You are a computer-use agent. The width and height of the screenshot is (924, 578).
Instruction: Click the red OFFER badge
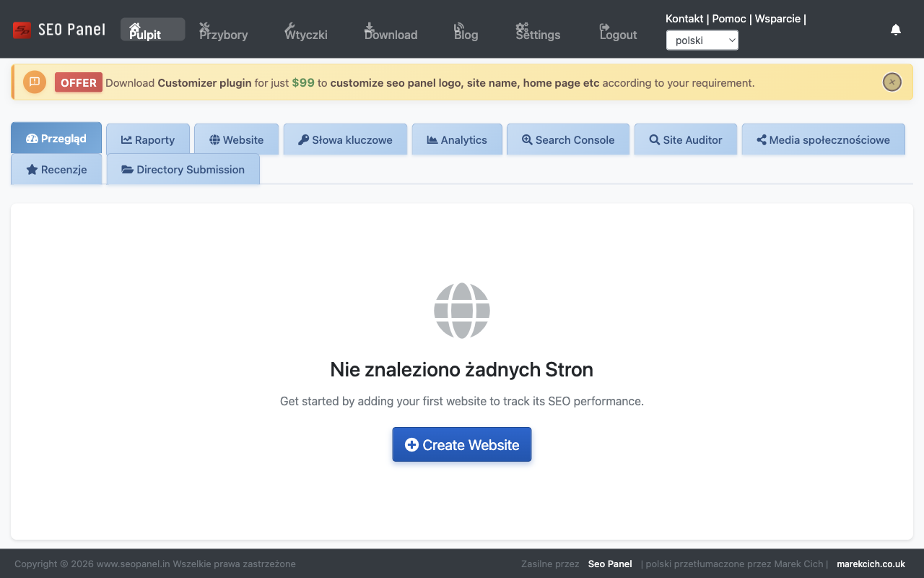pos(79,82)
